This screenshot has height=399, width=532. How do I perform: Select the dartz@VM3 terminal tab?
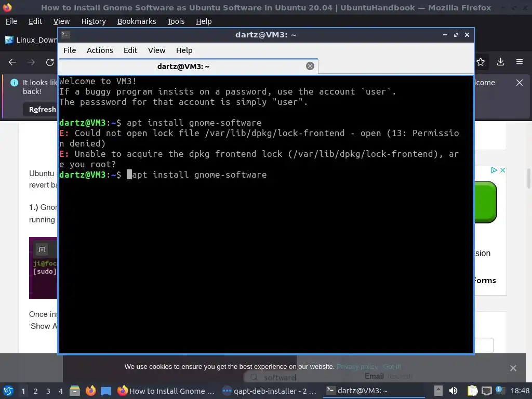point(188,66)
